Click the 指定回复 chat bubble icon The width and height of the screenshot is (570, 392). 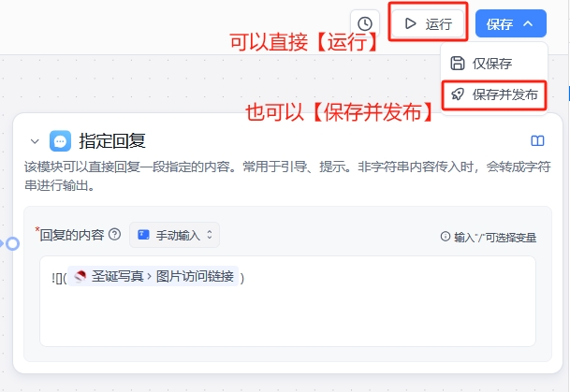pos(60,140)
